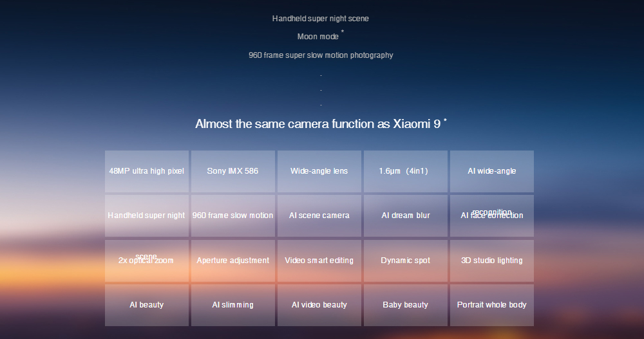Image resolution: width=644 pixels, height=339 pixels.
Task: Click the 1.6μm (4in1) tile
Action: 405,171
